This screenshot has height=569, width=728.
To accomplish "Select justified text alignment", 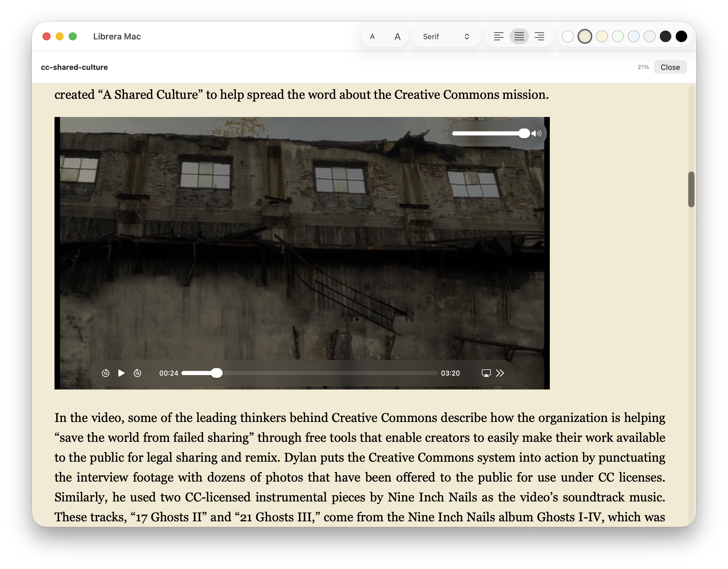I will coord(519,36).
